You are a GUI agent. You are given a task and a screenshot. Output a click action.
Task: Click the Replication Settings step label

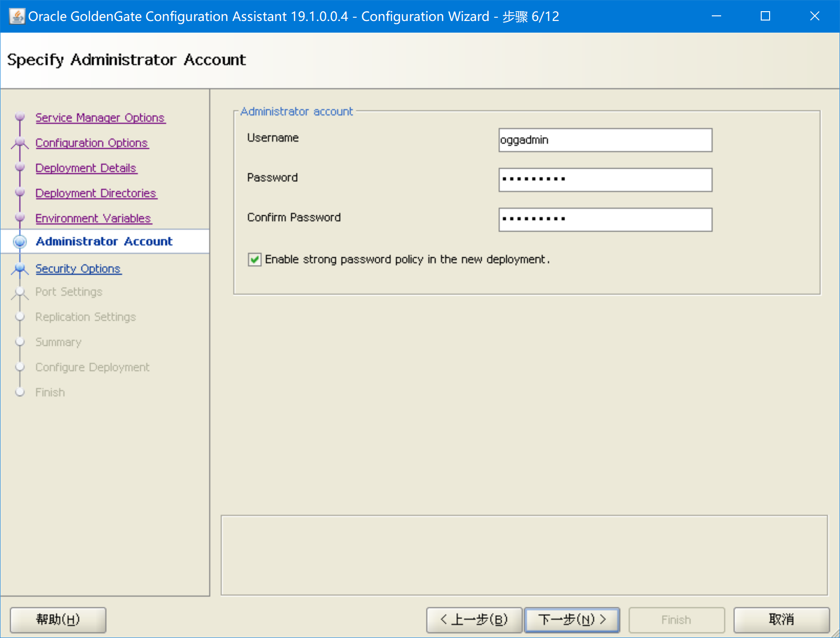point(86,317)
